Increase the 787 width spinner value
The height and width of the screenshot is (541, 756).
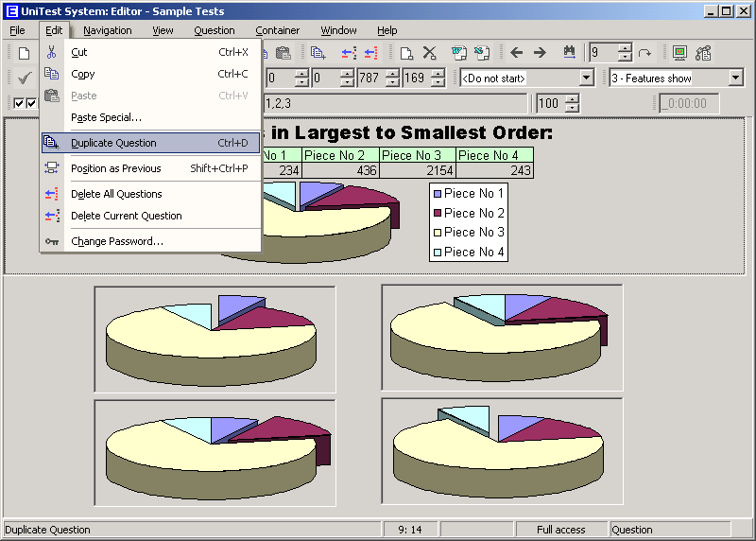click(393, 74)
